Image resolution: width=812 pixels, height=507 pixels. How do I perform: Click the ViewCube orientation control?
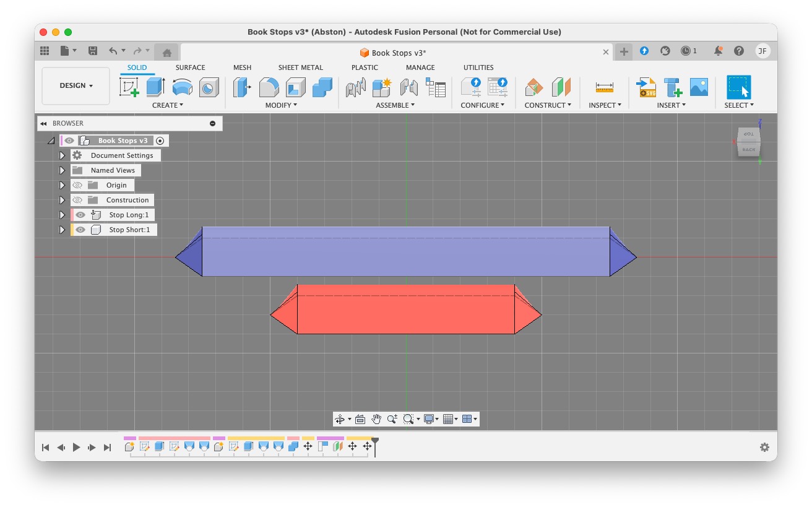[748, 142]
